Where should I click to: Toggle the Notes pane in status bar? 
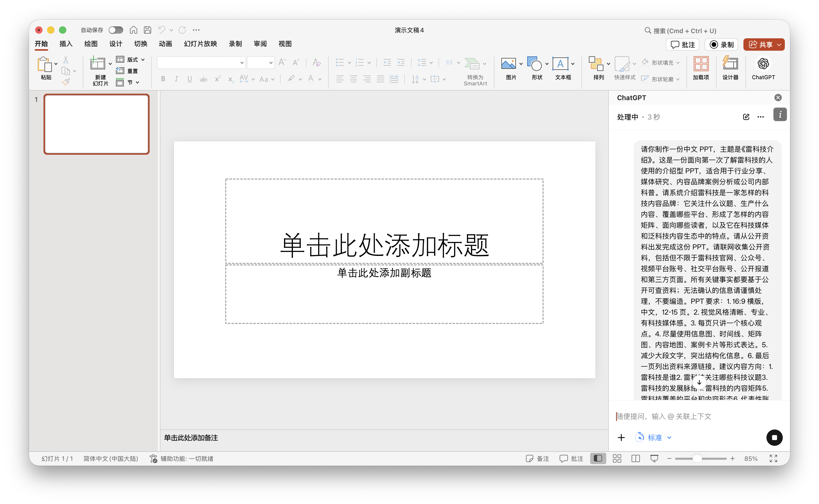pos(537,458)
